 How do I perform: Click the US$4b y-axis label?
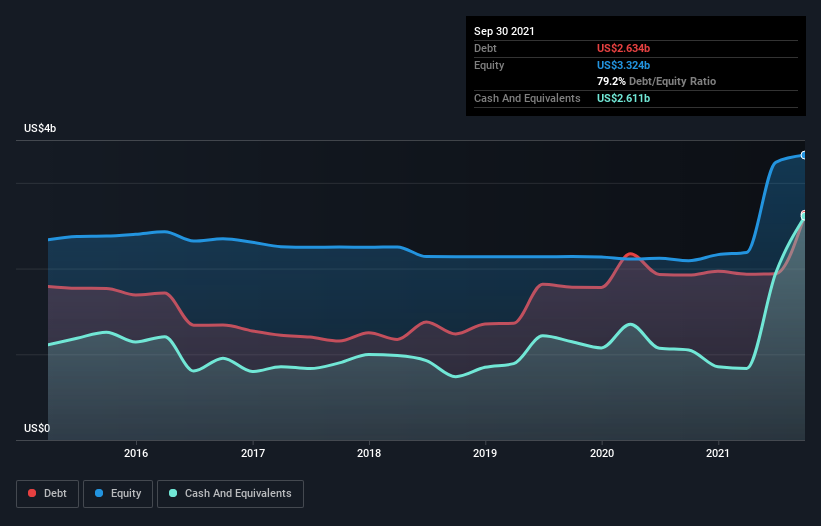click(x=40, y=128)
